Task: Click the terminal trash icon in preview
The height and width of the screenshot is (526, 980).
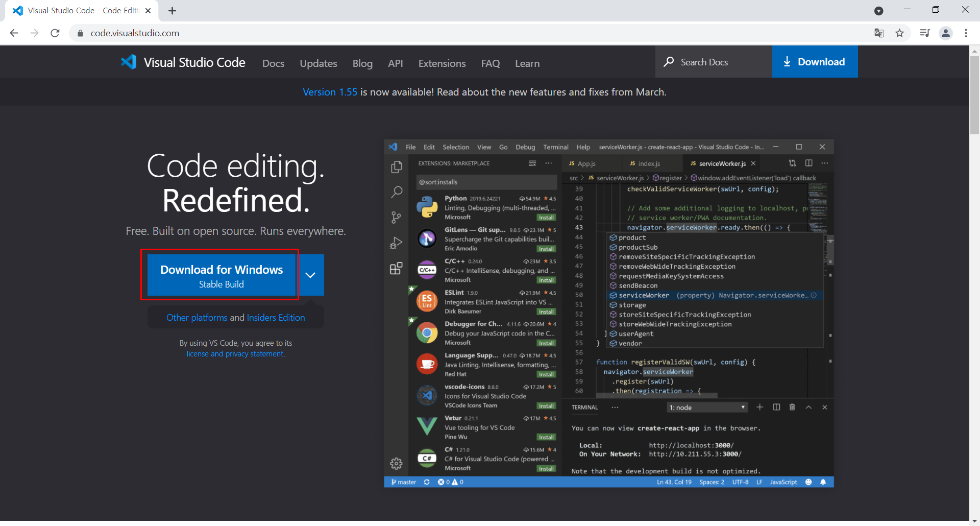Action: 792,407
